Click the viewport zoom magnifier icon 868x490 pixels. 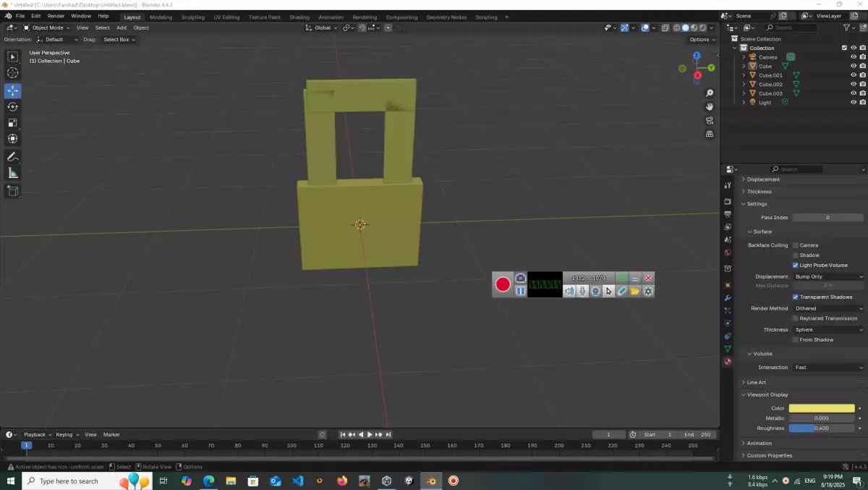point(710,93)
